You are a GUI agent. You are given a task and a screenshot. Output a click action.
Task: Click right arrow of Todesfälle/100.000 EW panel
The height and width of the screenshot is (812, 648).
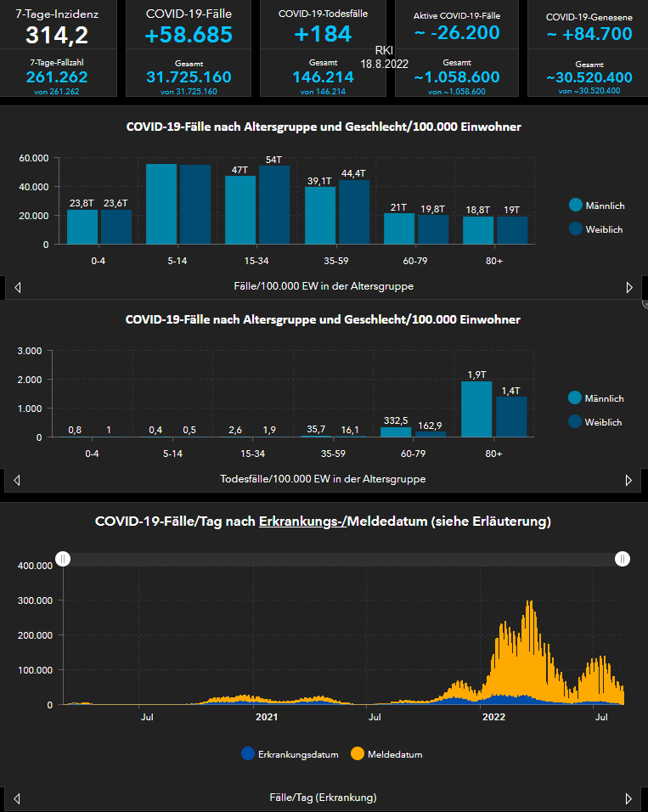point(628,480)
